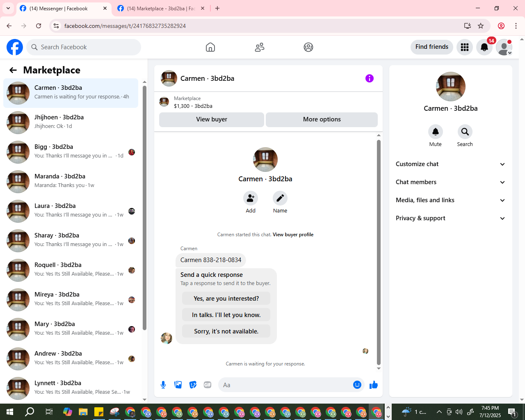Open Andrew · 3bd2ba conversation
The height and width of the screenshot is (420, 525).
click(x=71, y=359)
